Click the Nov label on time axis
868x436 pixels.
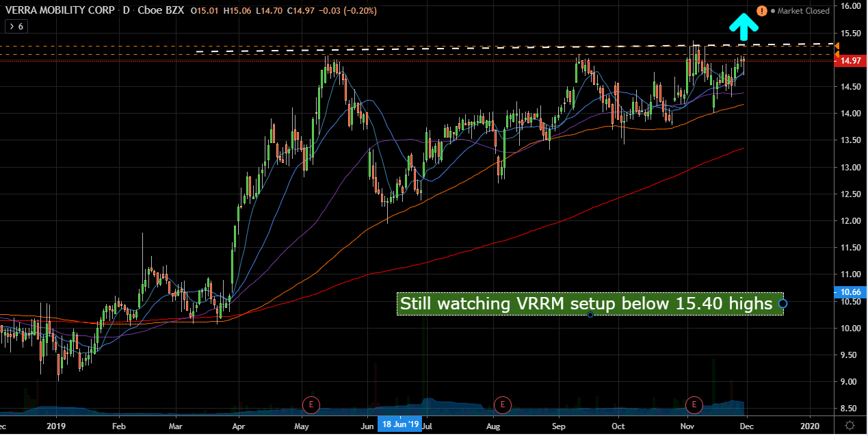(x=688, y=425)
